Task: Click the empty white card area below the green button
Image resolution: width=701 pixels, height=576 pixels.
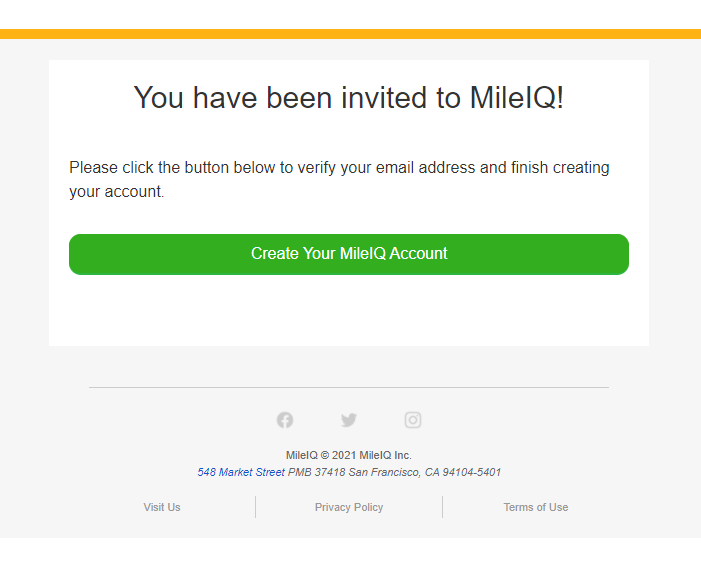Action: pos(349,310)
